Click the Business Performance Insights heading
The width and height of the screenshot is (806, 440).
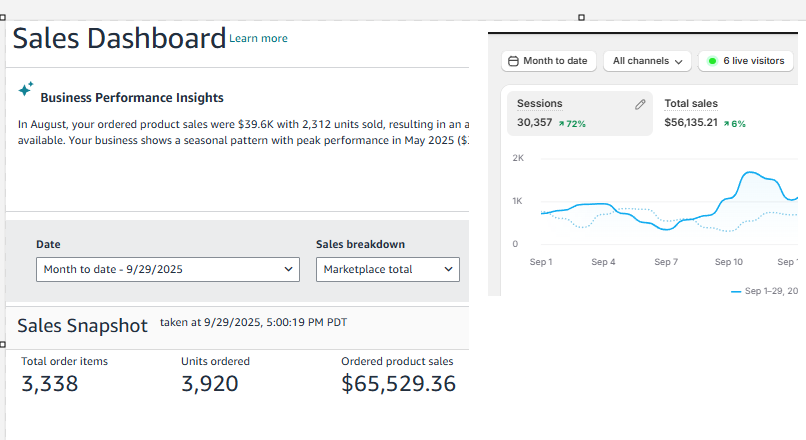coord(132,98)
